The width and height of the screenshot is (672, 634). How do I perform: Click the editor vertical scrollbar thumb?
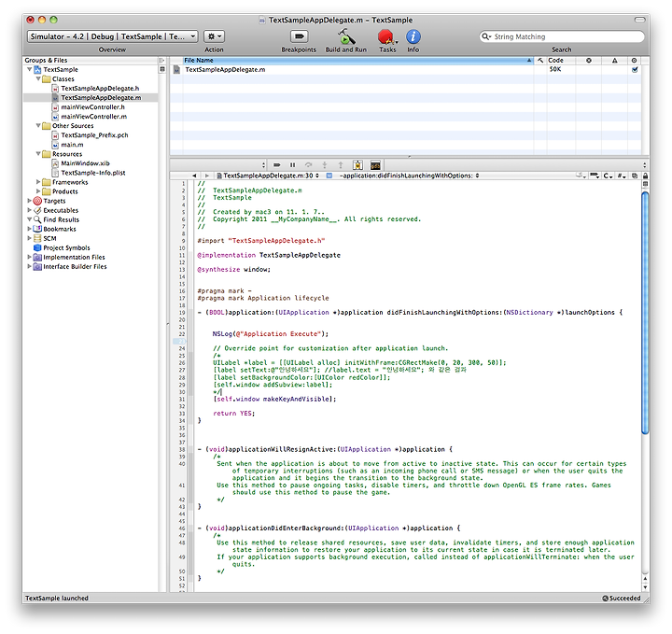click(645, 313)
